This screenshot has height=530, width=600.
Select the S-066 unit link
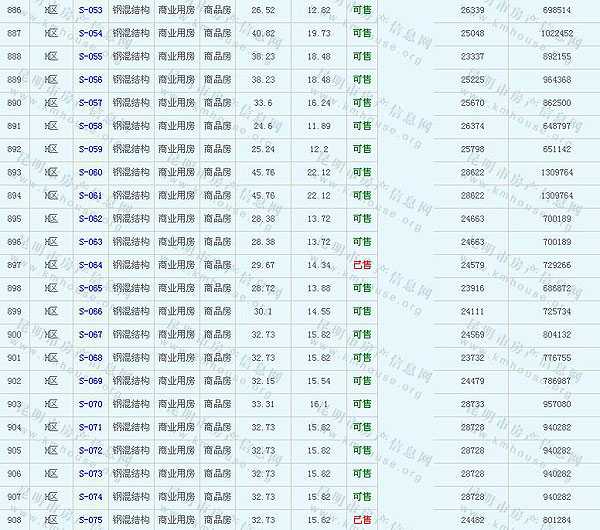point(90,311)
